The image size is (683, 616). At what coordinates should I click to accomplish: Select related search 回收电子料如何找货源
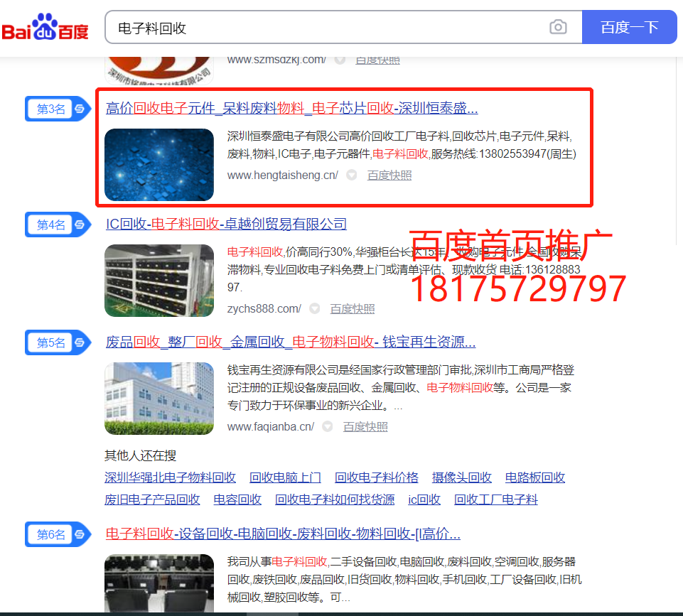tap(335, 499)
